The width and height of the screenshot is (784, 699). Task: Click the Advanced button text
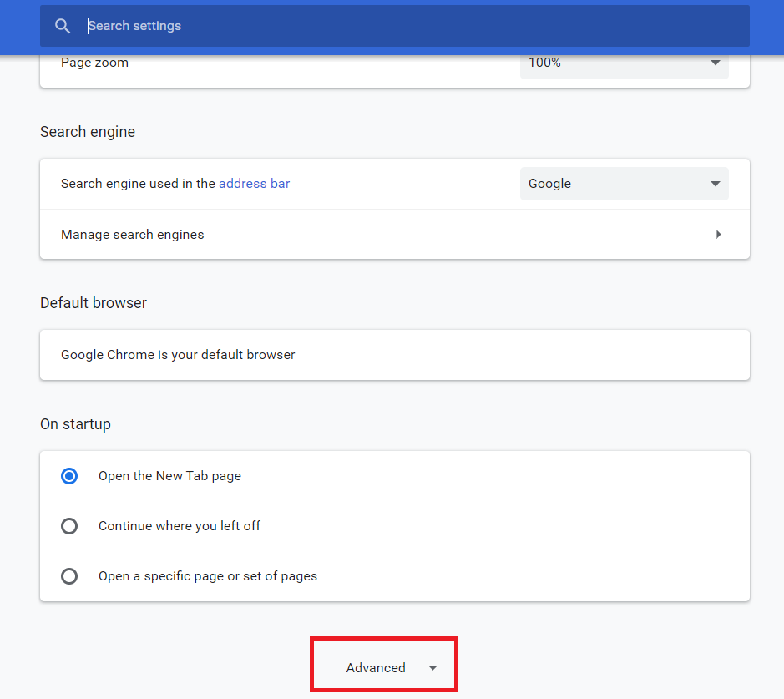point(376,668)
